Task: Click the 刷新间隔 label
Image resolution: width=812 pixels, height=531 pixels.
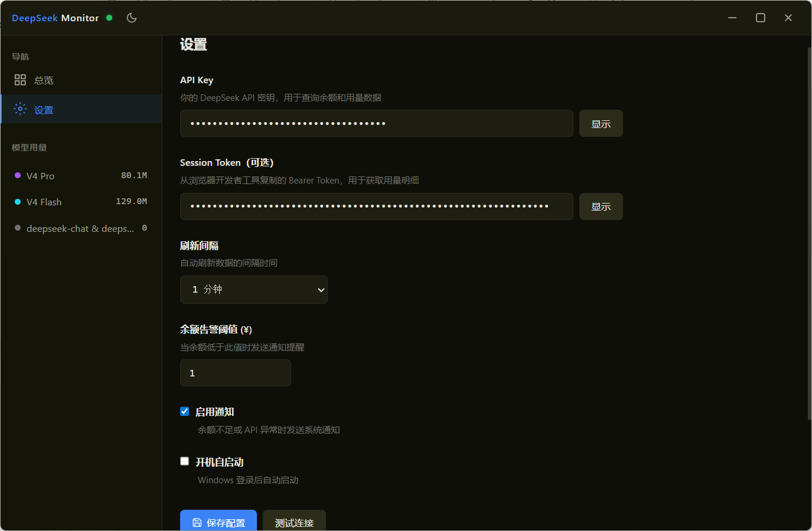Action: [200, 245]
